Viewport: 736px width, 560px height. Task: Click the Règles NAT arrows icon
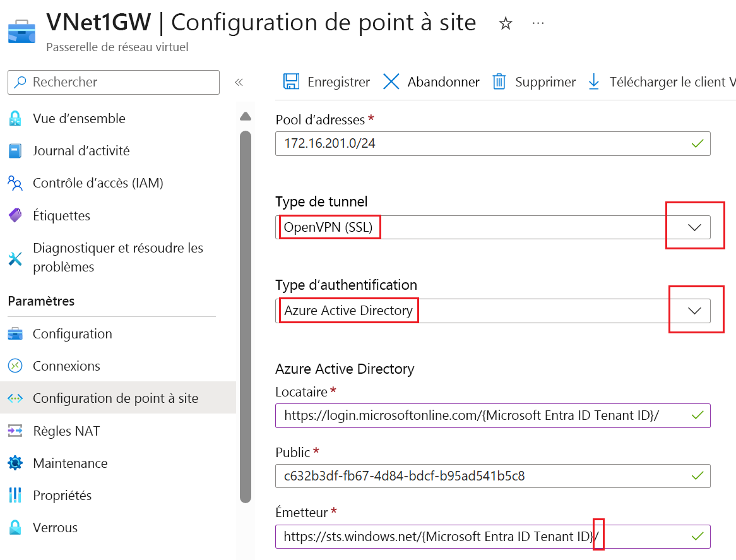click(x=15, y=431)
